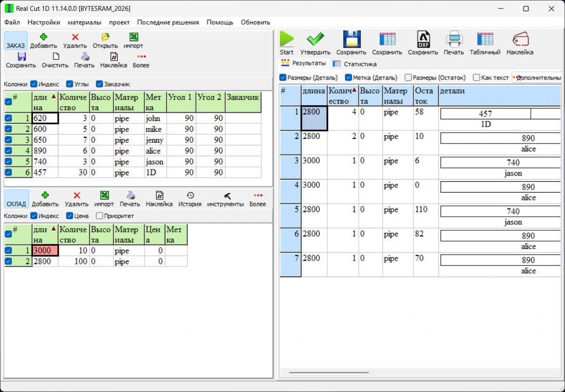The height and width of the screenshot is (392, 565).
Task: Open the материалы menu
Action: [84, 22]
